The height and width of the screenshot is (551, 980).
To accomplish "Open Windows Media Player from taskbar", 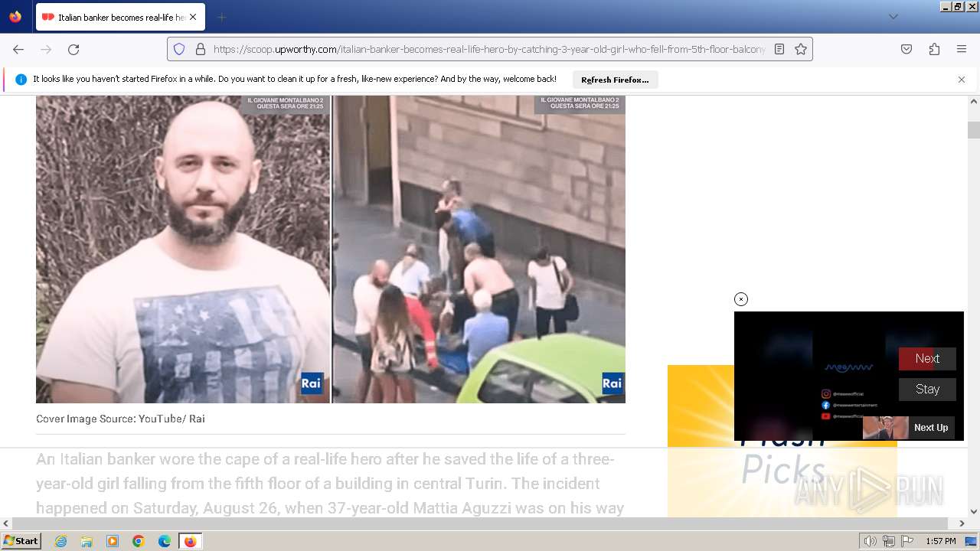I will (x=113, y=541).
